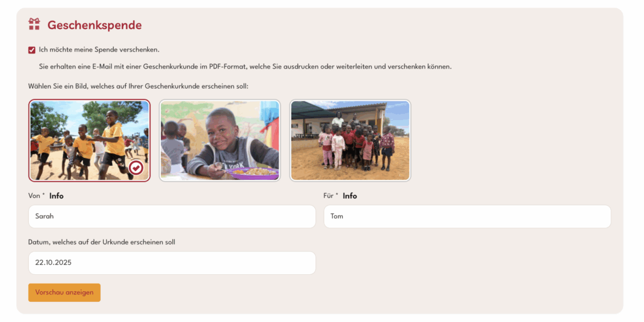
Task: Click the required asterisk next to Von
Action: 43,195
